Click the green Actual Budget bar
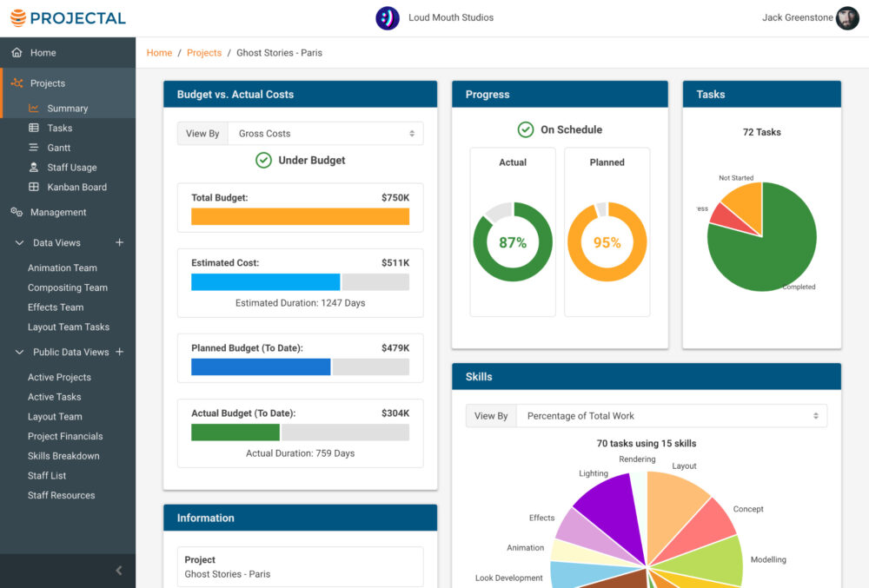 point(235,433)
